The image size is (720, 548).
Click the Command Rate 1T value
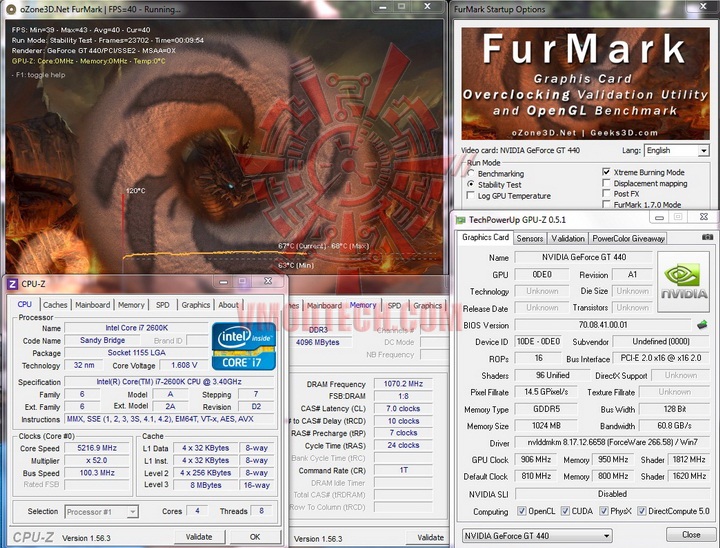(x=403, y=470)
